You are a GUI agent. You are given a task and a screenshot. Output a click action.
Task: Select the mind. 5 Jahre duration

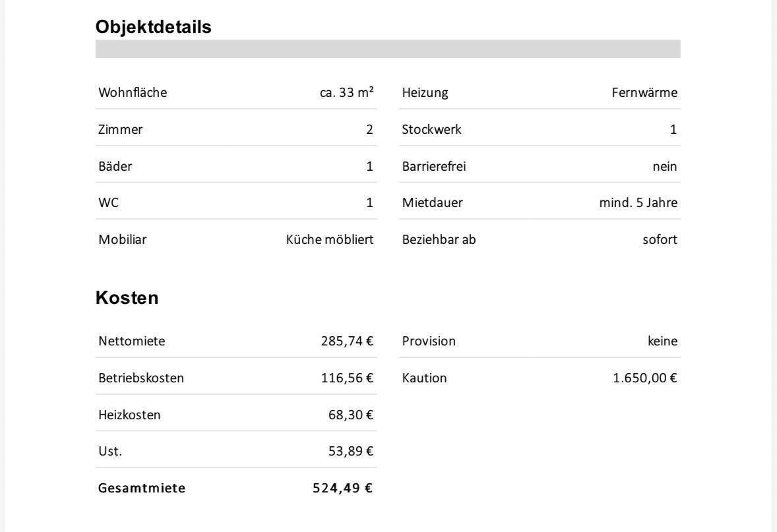[638, 202]
